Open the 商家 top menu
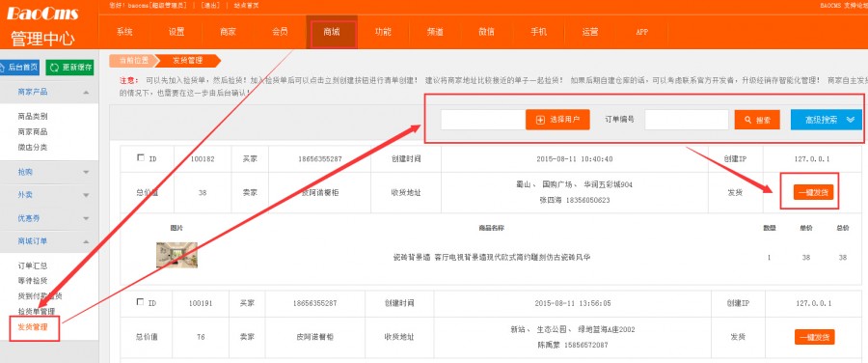 pos(228,32)
